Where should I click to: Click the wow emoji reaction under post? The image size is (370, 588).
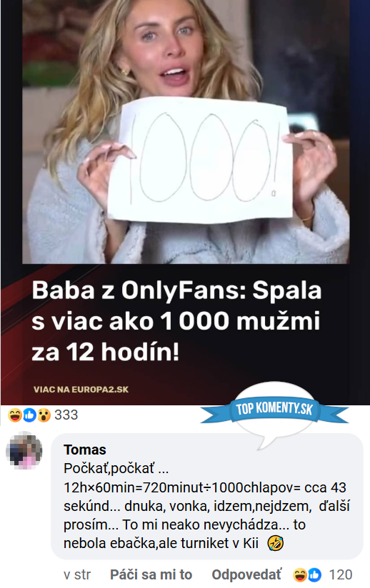pyautogui.click(x=44, y=415)
